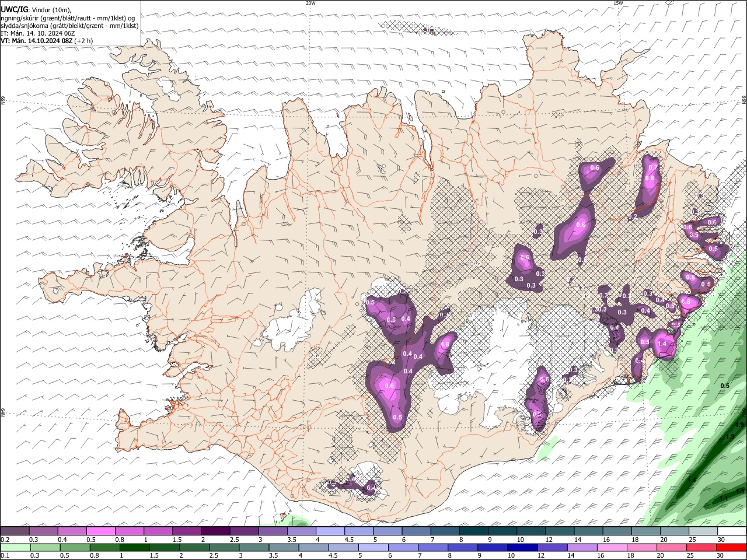Pick the upper legend swatch between 1 and 1.5

pos(158,531)
